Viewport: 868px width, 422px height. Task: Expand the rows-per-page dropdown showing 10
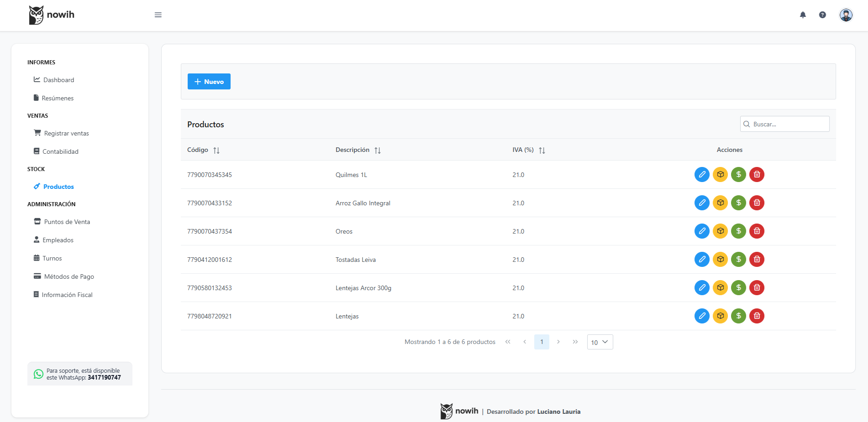(x=600, y=342)
